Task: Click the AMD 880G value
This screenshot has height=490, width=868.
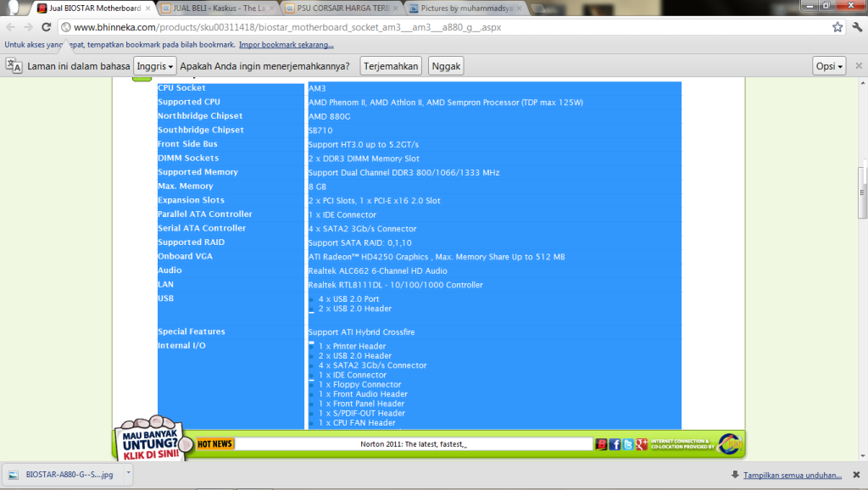Action: (330, 116)
